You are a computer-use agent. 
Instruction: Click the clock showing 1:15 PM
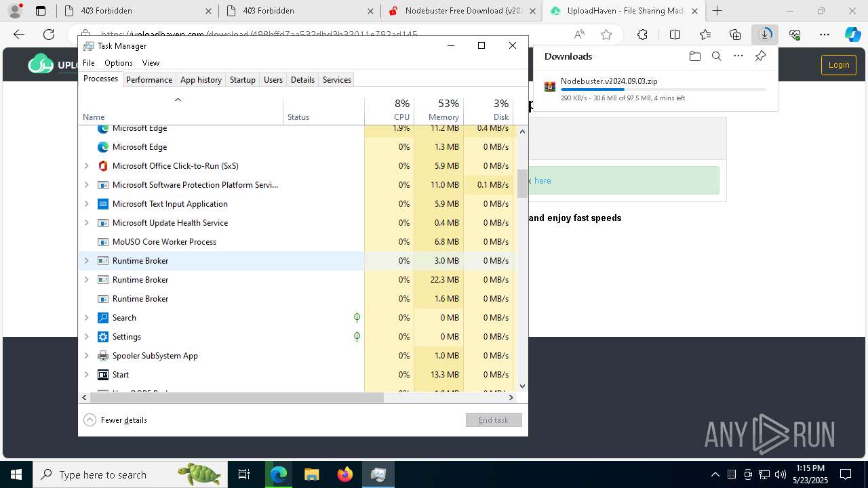point(809,468)
